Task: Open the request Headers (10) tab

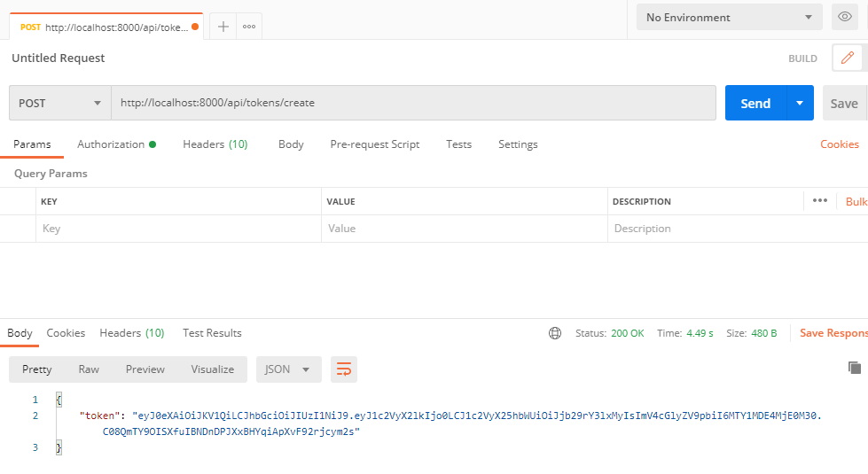Action: pyautogui.click(x=215, y=144)
